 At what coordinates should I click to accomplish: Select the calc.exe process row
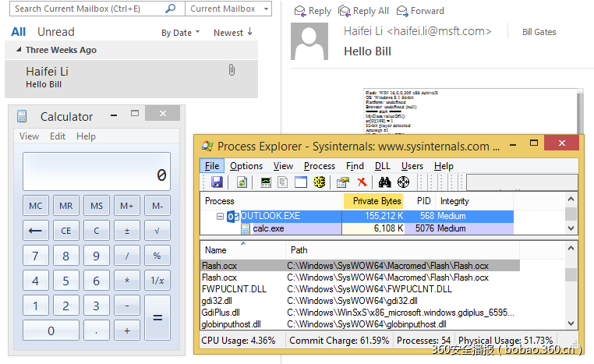268,228
